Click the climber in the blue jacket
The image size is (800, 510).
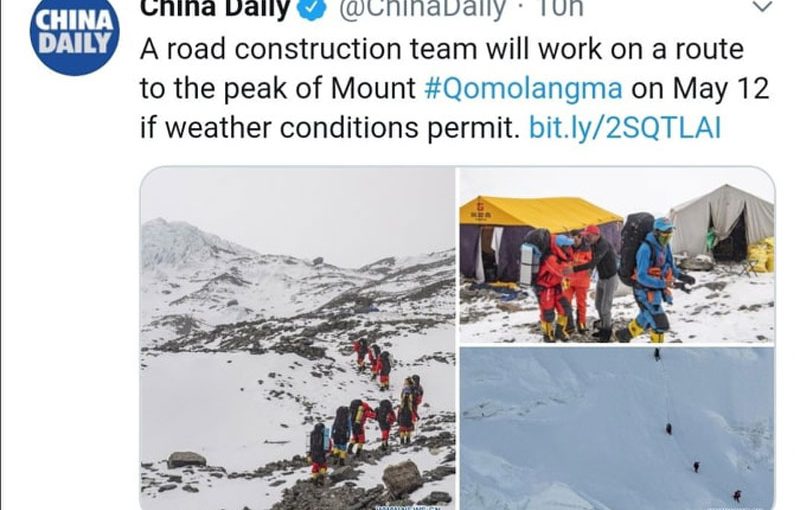[x=656, y=280]
